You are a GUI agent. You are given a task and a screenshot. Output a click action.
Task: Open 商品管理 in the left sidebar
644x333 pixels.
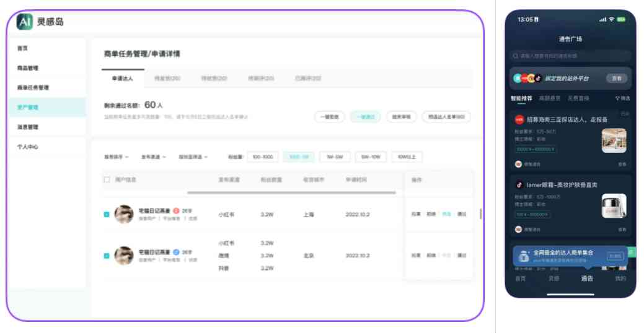[x=28, y=68]
